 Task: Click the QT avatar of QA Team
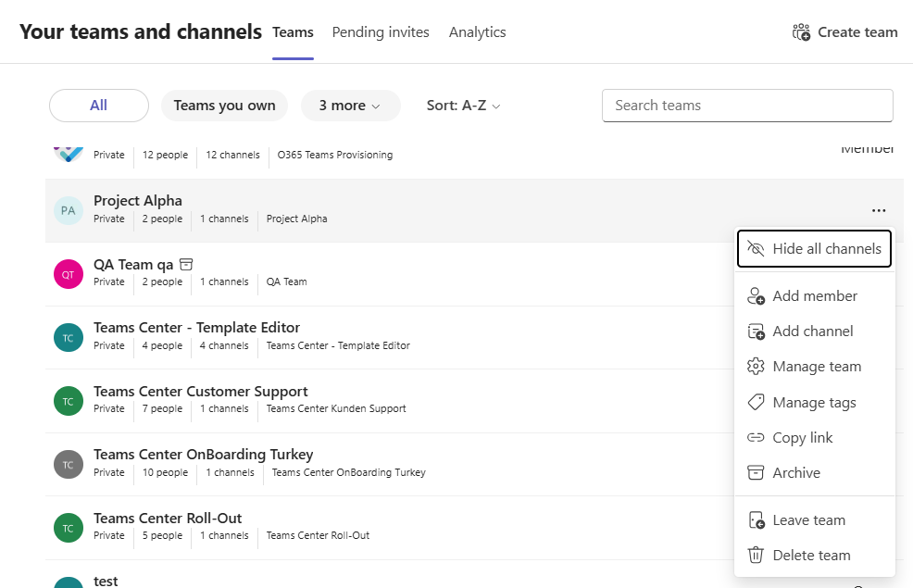point(69,274)
